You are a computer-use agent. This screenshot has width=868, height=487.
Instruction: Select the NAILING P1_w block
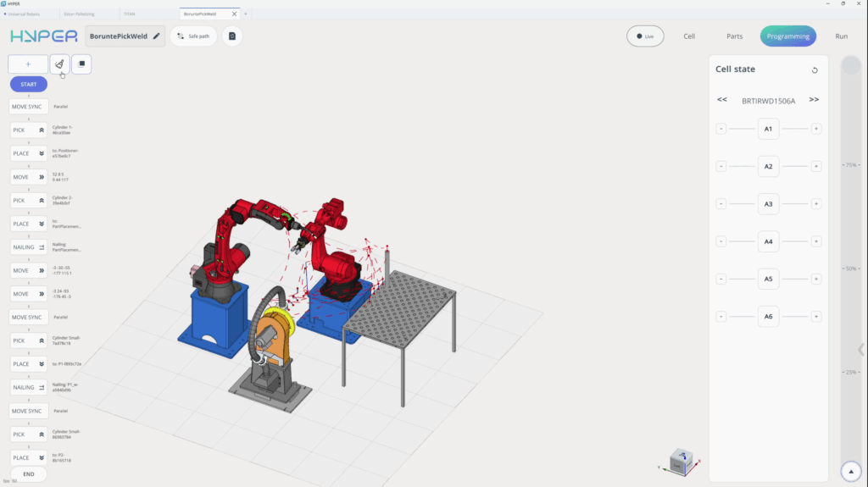point(29,387)
